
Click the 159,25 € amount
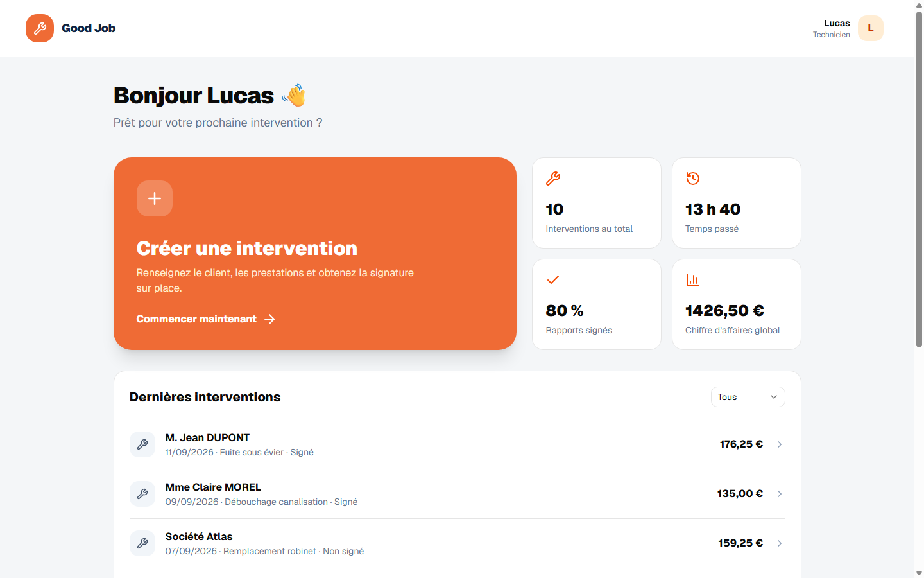tap(740, 543)
